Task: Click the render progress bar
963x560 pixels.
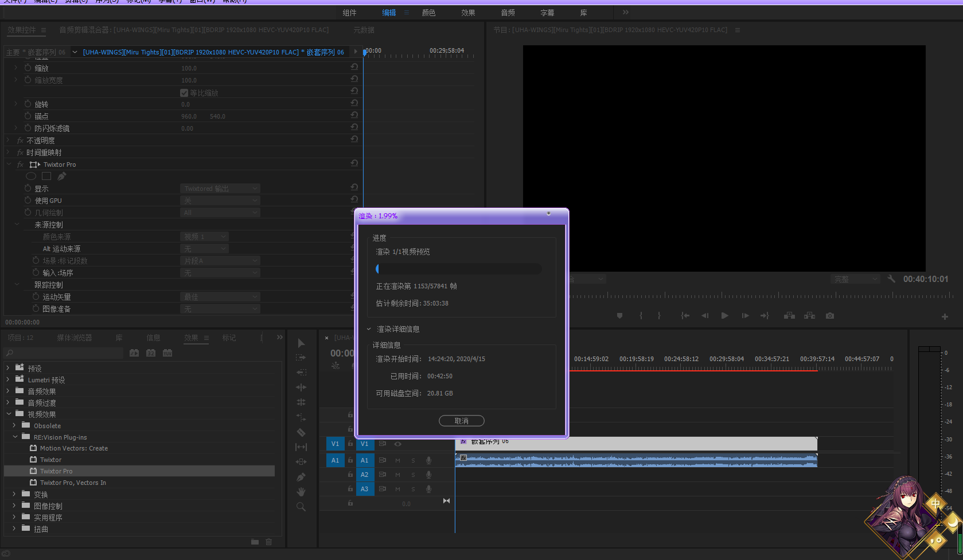Action: click(x=459, y=269)
